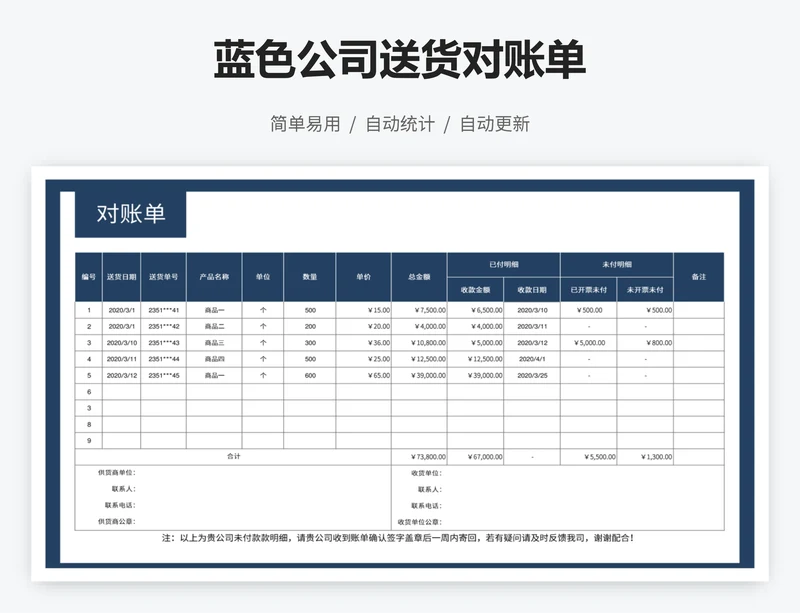Click delivery number 2351***42 cell

(164, 327)
